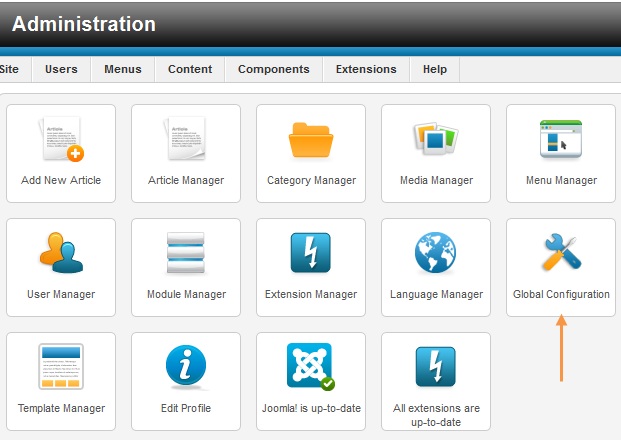This screenshot has width=621, height=440.
Task: Check the Joomla! is up-to-date status icon
Action: point(311,368)
